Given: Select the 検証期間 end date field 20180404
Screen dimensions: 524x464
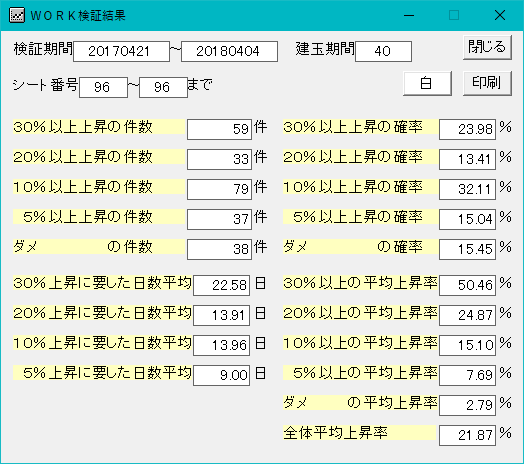Looking at the screenshot, I should coord(229,51).
